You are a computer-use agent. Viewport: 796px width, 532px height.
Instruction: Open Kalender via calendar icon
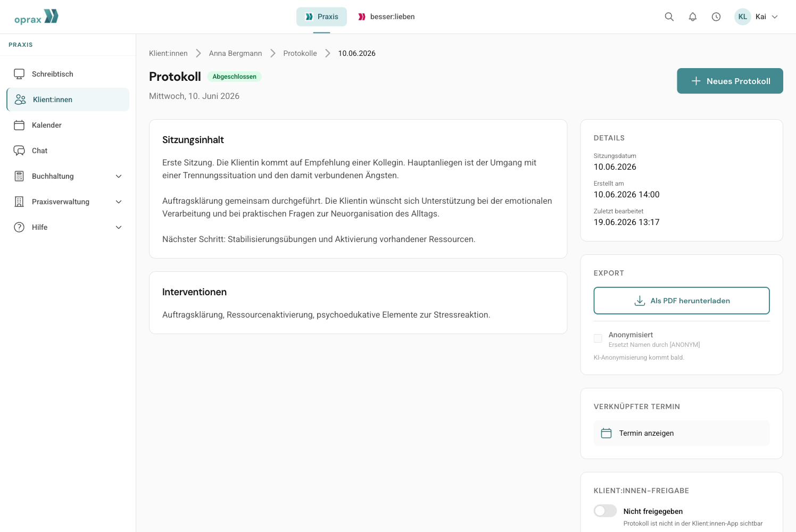click(19, 125)
